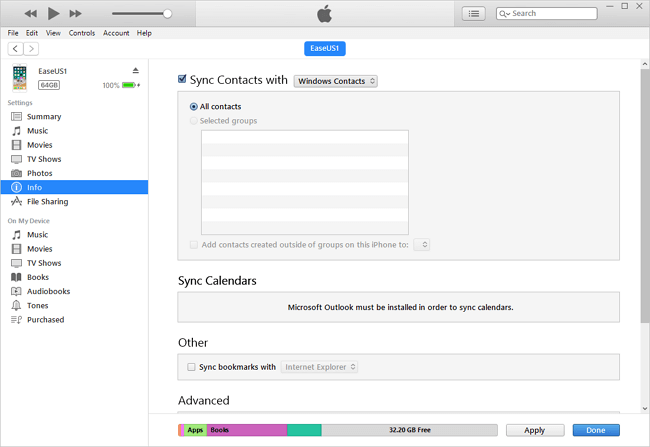Uncheck the Sync Contacts checkbox
Viewport: 650px width, 447px height.
pos(182,80)
